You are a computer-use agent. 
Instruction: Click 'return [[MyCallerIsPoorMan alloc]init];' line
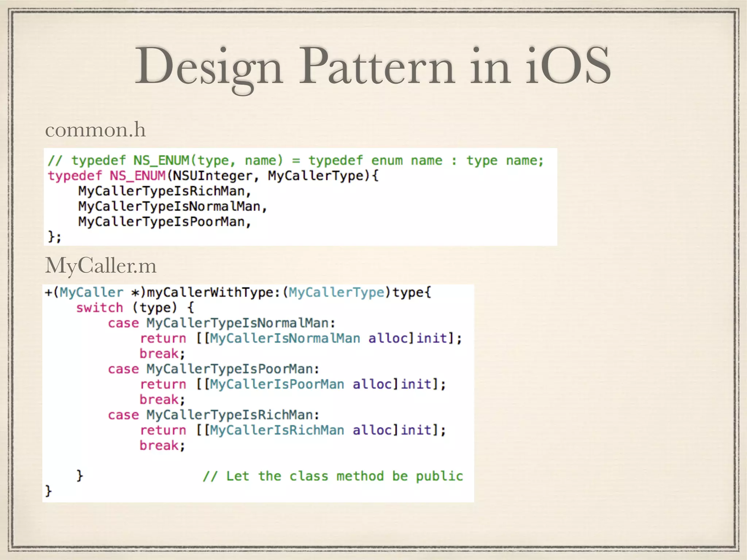point(293,385)
